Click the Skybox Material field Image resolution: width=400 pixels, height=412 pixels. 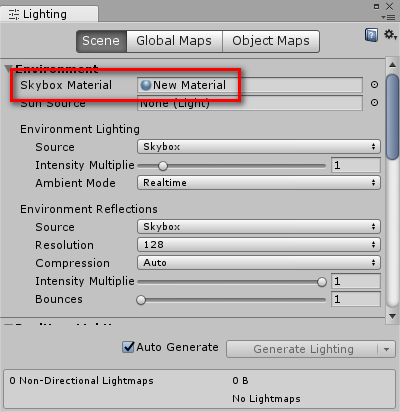click(250, 85)
